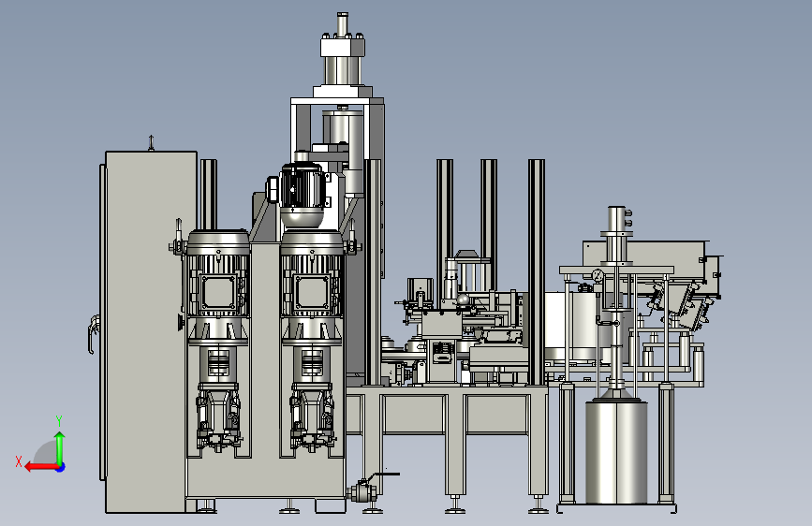This screenshot has width=812, height=526.
Task: Select the ball valve with black lever handle
Action: [x=362, y=491]
